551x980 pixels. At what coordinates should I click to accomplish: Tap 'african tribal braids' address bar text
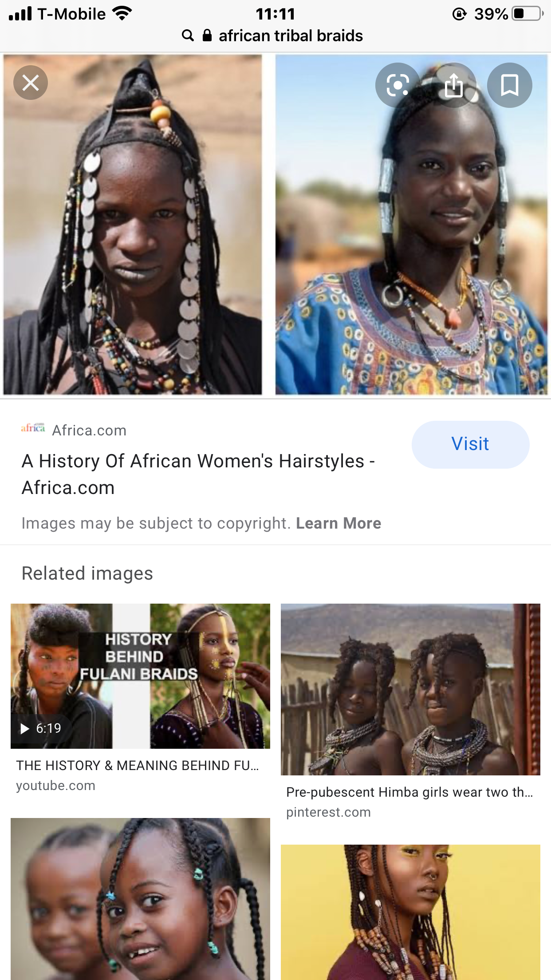pyautogui.click(x=291, y=36)
